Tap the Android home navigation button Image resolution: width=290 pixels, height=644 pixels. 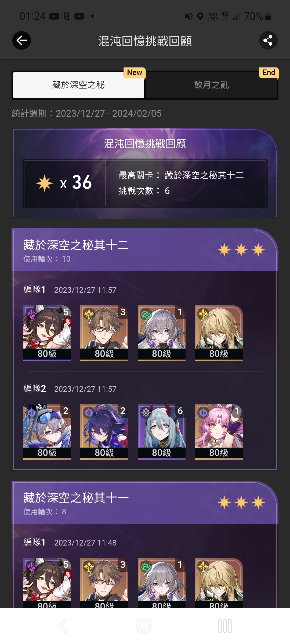144,626
